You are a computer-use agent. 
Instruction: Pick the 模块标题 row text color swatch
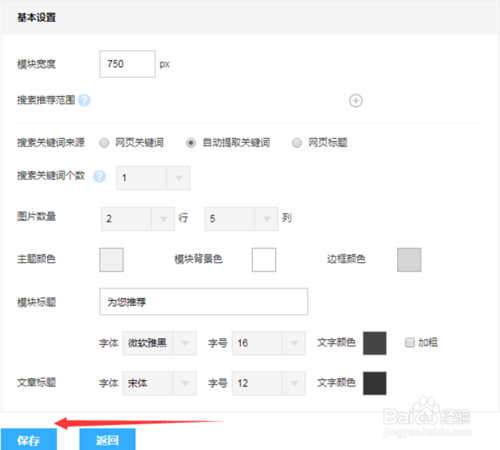(375, 343)
